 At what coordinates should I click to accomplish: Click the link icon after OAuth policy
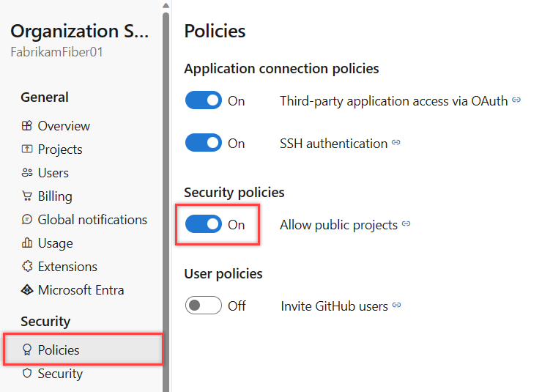point(516,101)
